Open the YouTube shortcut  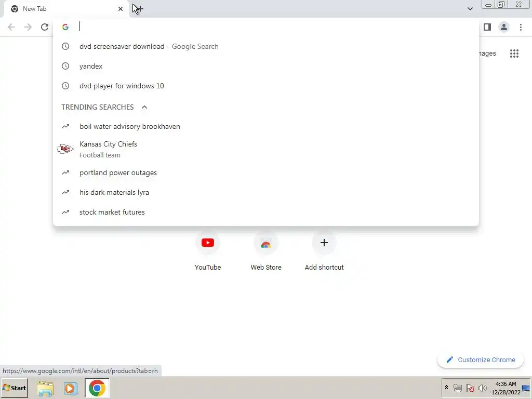pyautogui.click(x=208, y=251)
